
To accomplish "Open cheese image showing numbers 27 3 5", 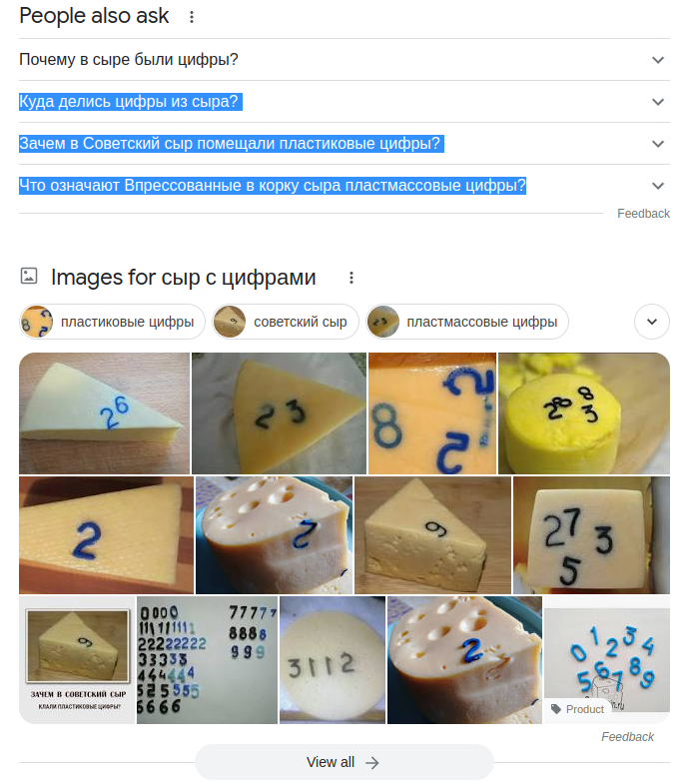I will (591, 535).
